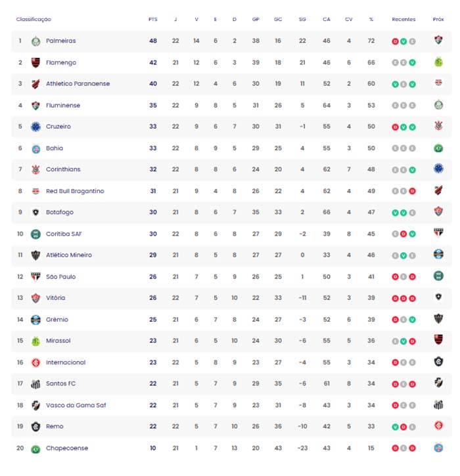This screenshot has width=460, height=476.
Task: Click the Santos FC crest icon
Action: 35,383
